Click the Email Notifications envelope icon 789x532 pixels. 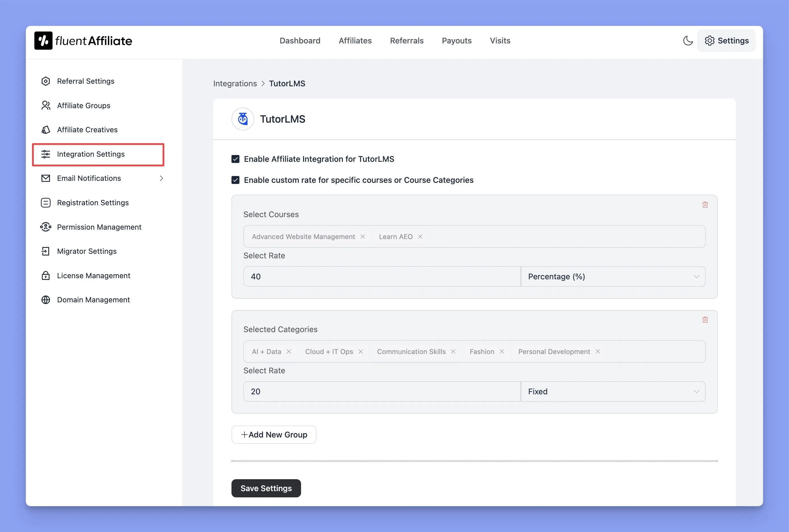pyautogui.click(x=45, y=178)
